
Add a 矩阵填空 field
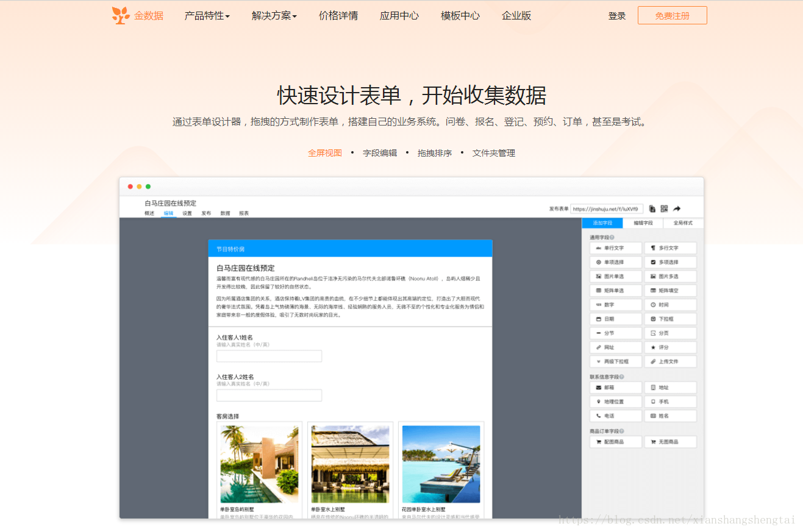(670, 291)
